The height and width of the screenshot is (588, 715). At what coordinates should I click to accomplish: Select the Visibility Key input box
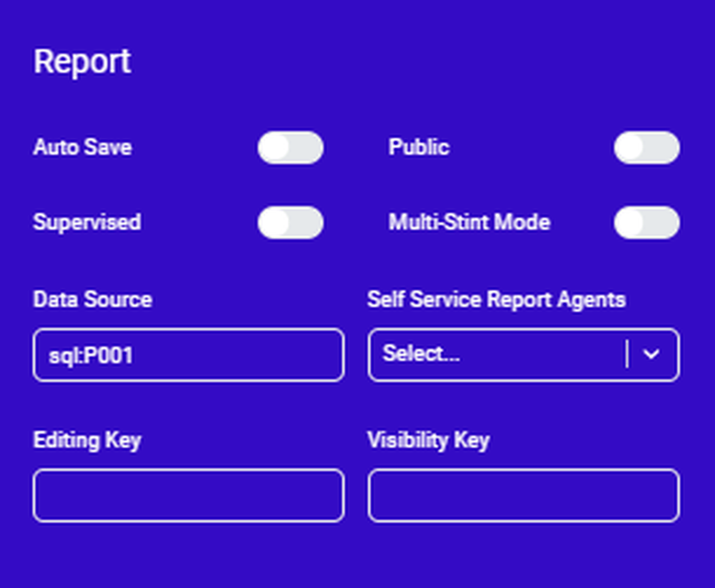tap(523, 495)
